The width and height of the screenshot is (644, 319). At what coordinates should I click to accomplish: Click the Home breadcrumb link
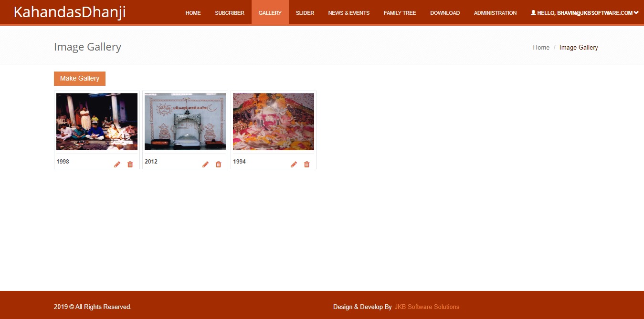541,48
